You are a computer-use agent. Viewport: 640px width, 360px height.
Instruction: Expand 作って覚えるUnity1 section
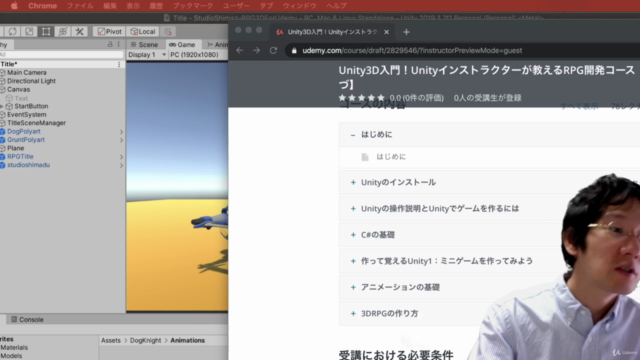point(353,261)
